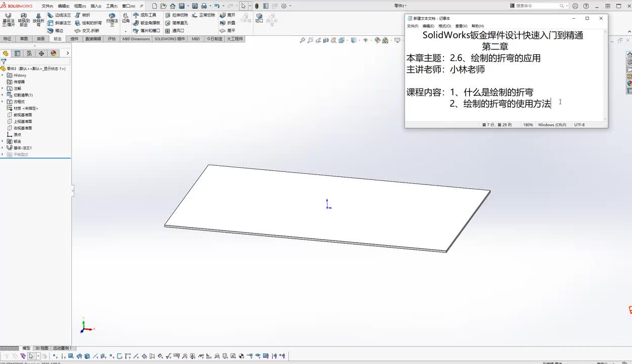Image resolution: width=632 pixels, height=364 pixels.
Task: Open the 边角 corner tools dropdown arrow
Action: point(126,31)
